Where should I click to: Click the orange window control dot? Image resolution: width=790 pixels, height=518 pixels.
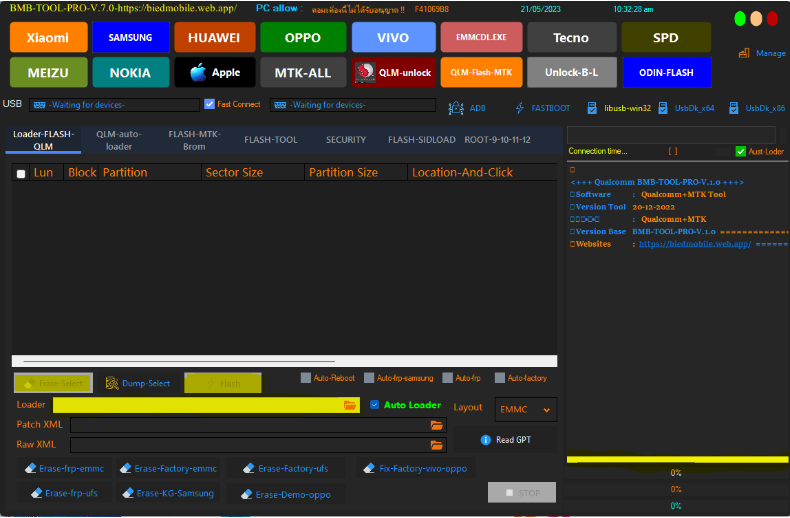(756, 19)
